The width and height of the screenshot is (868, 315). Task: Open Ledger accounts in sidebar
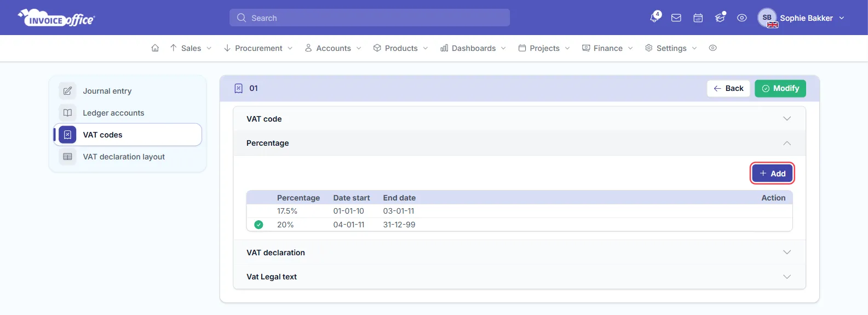pyautogui.click(x=128, y=113)
